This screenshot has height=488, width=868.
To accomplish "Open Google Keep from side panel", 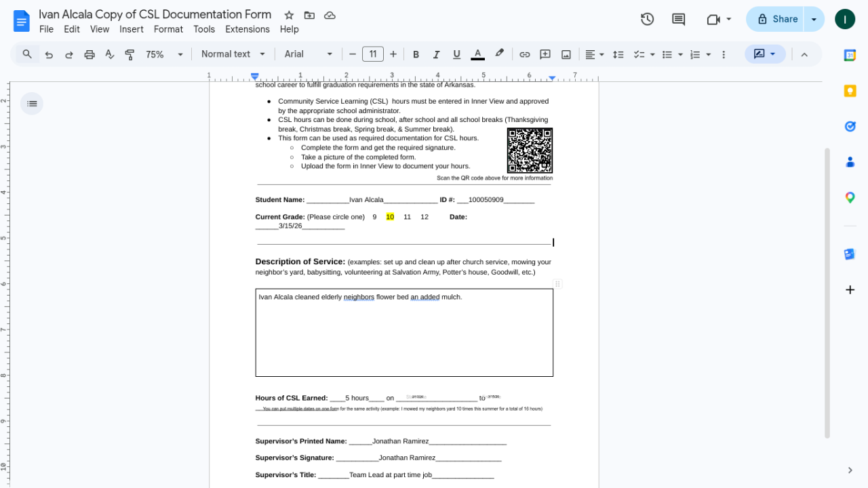I will [850, 91].
